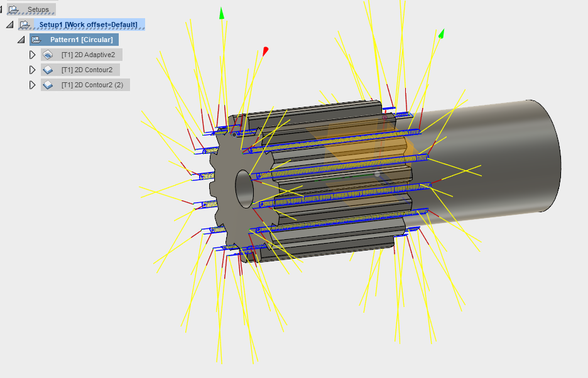
Task: Expand the 2D Contour2 operation
Action: [x=33, y=70]
